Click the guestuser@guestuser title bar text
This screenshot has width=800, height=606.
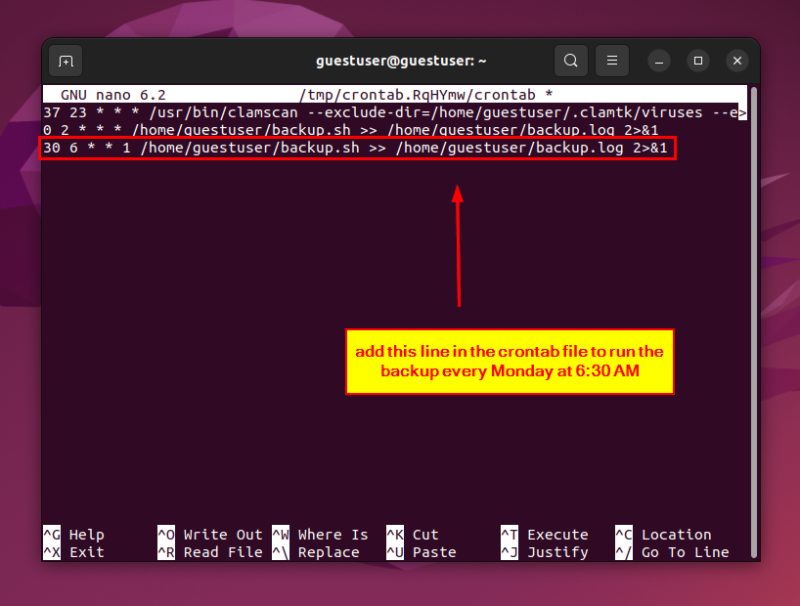pos(401,60)
